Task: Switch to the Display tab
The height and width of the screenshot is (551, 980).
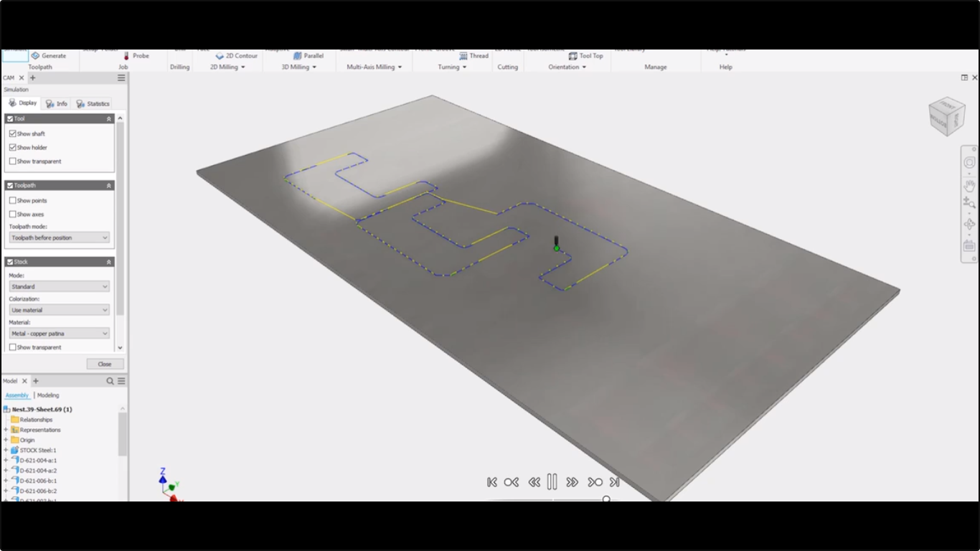Action: click(x=23, y=103)
